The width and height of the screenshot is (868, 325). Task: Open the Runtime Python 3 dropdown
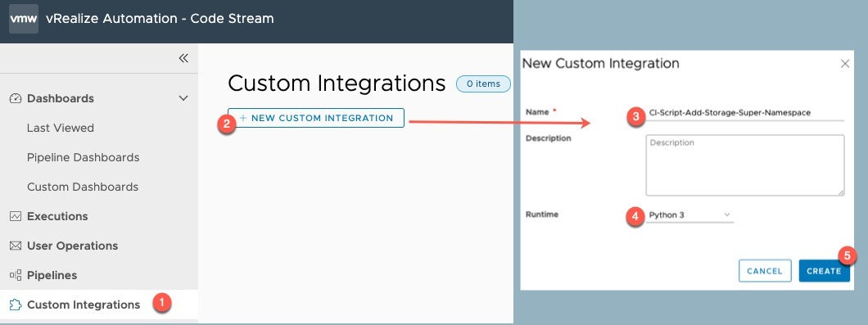click(x=689, y=214)
